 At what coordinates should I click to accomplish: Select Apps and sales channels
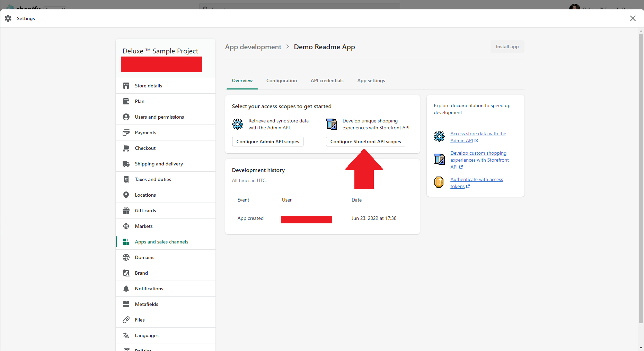point(166,242)
